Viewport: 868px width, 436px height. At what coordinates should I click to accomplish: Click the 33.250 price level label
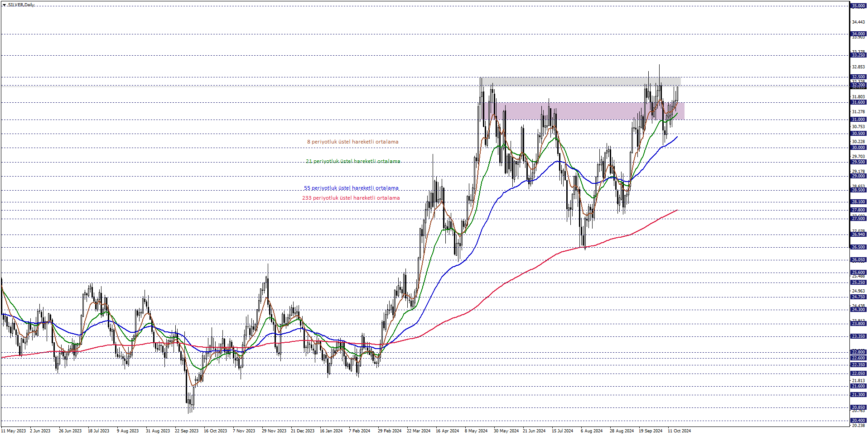pos(858,55)
